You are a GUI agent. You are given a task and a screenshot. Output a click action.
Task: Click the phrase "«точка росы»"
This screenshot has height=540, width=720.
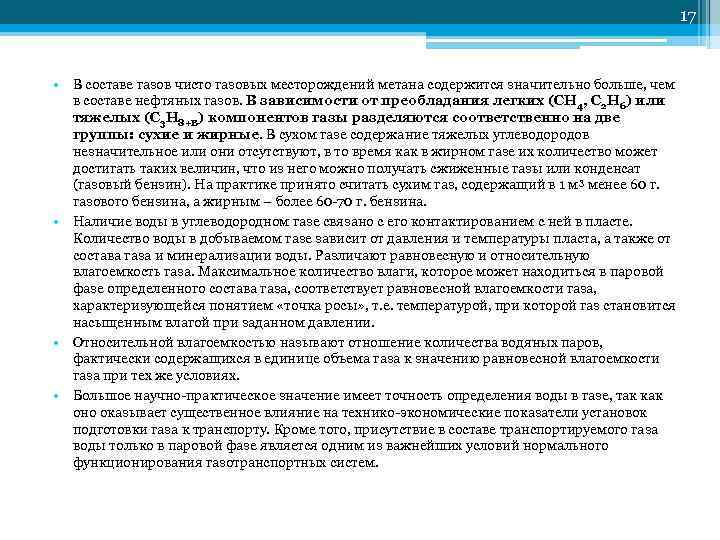[322, 306]
